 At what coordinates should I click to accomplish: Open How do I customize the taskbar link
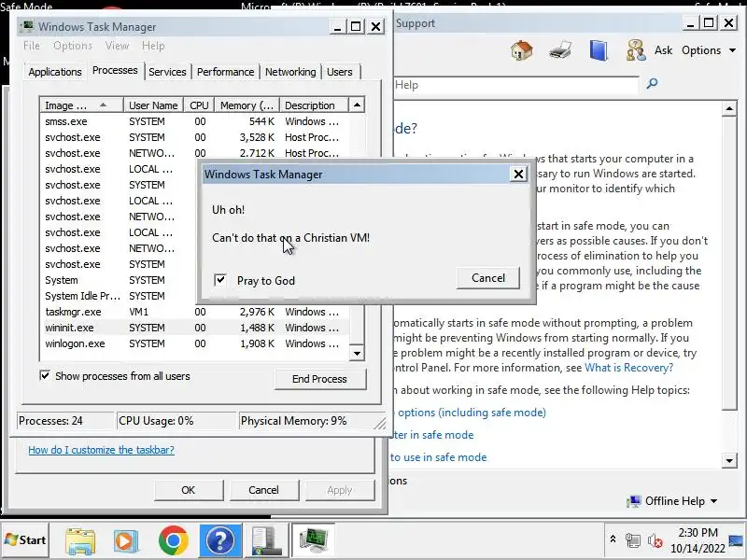(x=101, y=450)
